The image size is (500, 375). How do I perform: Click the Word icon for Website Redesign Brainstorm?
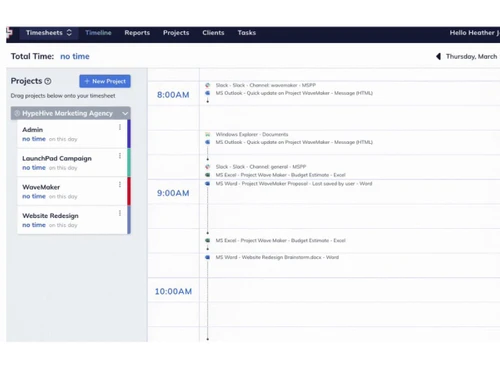[208, 257]
